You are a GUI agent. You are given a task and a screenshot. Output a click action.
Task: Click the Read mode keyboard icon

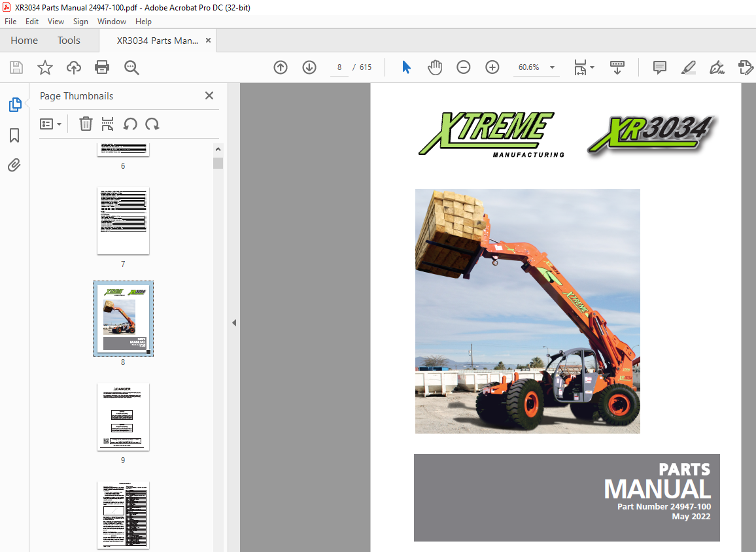[617, 67]
